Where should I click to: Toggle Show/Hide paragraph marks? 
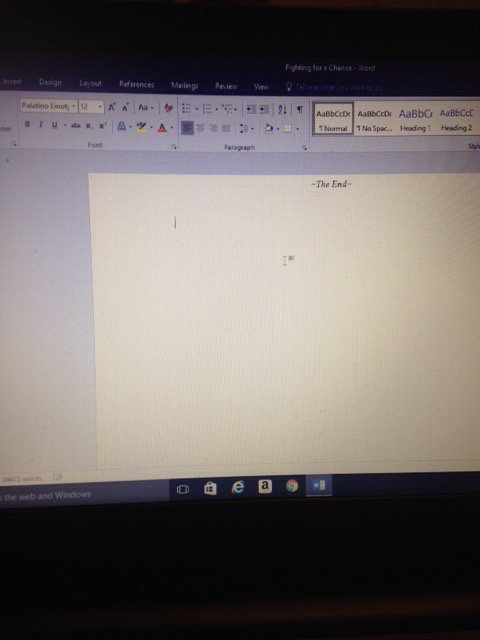pos(300,109)
